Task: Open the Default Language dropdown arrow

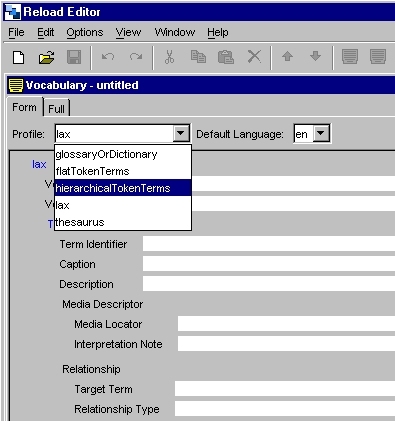Action: 321,133
